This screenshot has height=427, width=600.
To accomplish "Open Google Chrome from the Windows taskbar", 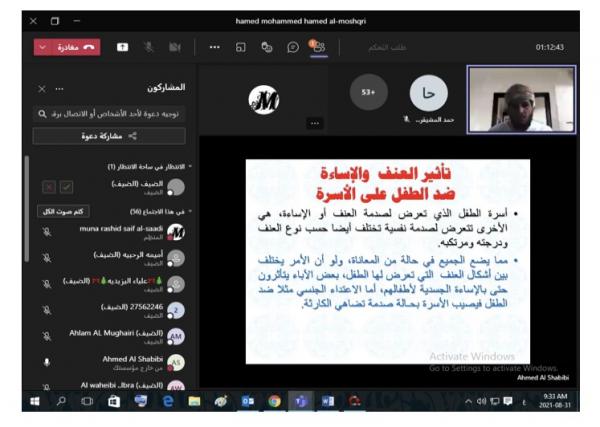I will pyautogui.click(x=273, y=401).
